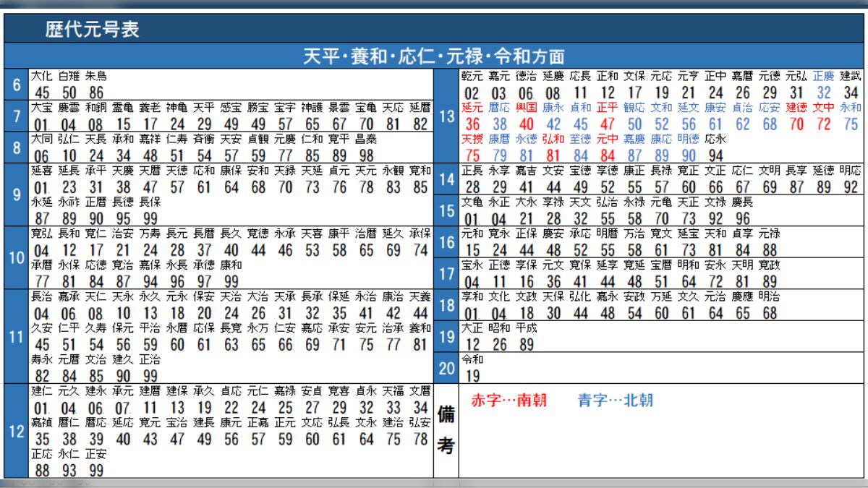Click the era name 昭和
Viewport: 868px width, 488px height.
[x=499, y=328]
